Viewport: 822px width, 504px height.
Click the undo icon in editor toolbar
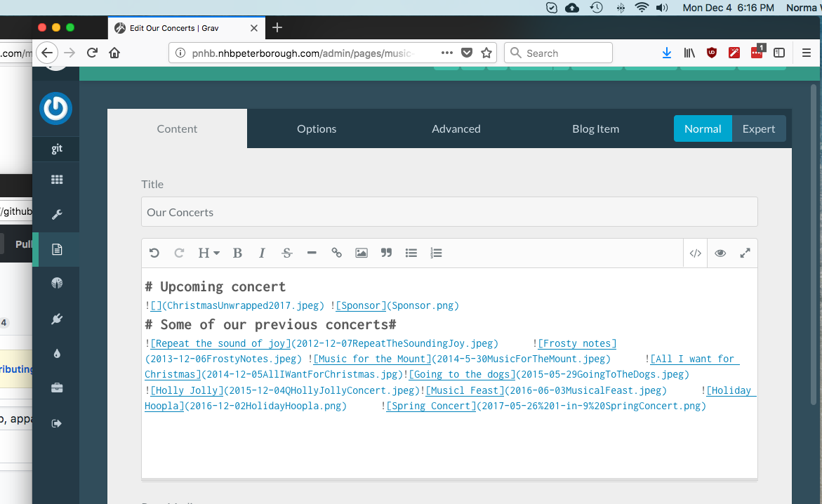point(154,253)
